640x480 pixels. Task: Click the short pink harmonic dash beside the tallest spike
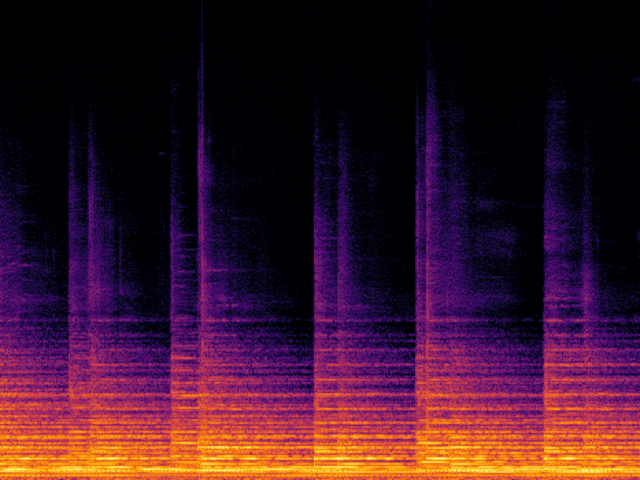click(x=216, y=271)
